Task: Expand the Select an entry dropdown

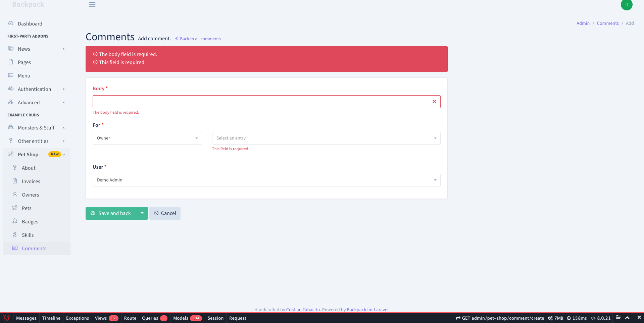Action: [326, 138]
